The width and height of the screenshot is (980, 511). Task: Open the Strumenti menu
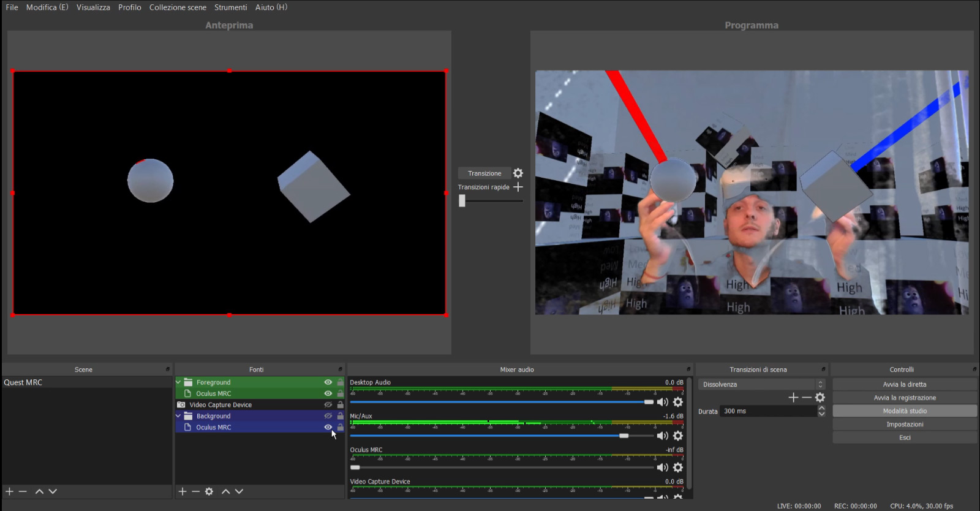point(231,7)
